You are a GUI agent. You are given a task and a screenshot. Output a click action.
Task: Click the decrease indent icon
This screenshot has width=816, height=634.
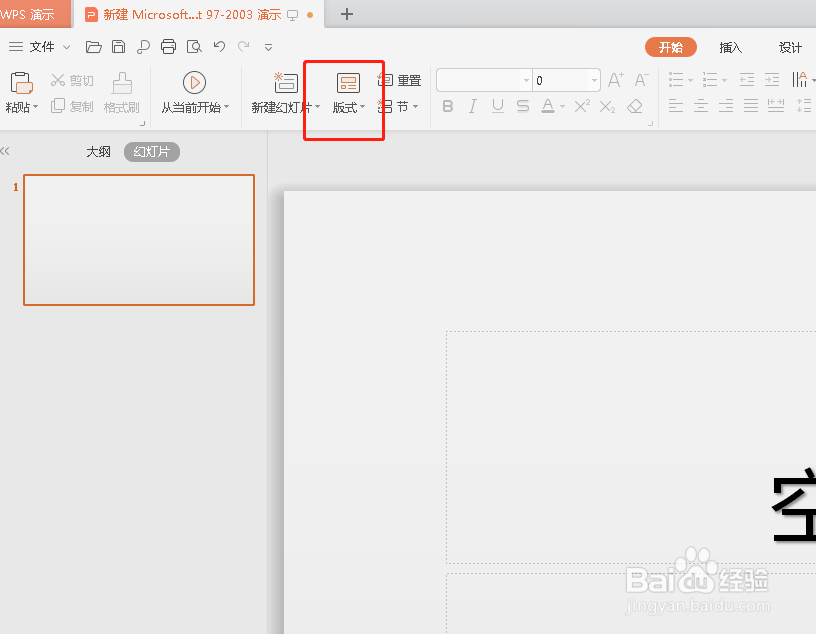tap(747, 80)
